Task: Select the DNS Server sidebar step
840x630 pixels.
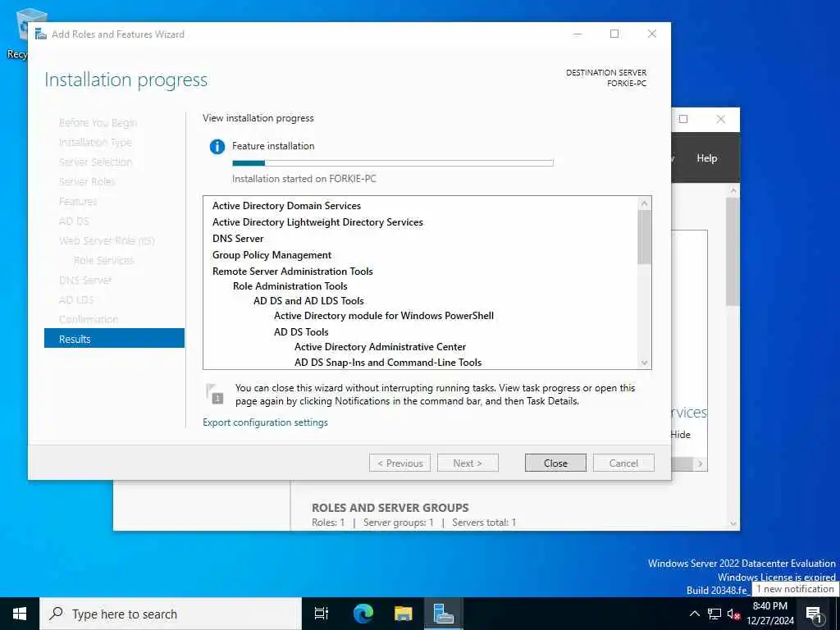Action: 85,281
